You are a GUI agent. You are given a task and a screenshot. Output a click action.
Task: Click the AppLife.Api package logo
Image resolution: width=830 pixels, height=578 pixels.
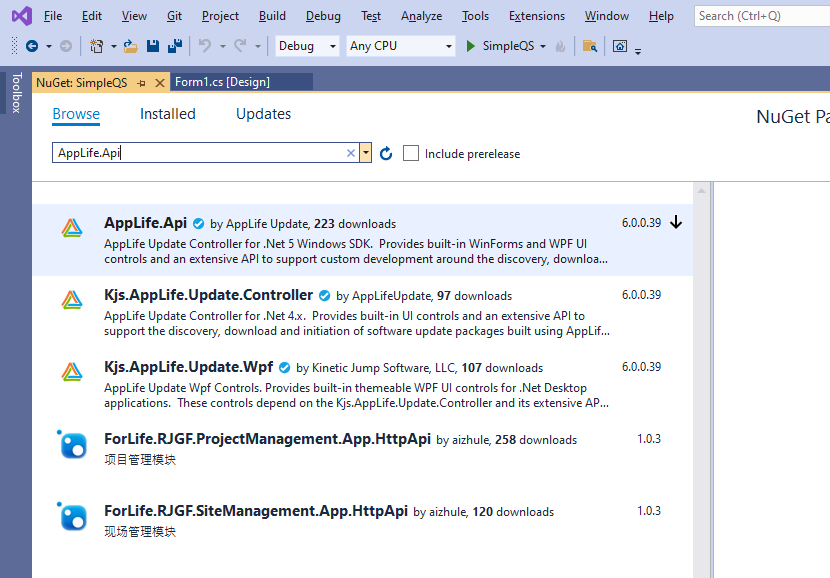[72, 228]
